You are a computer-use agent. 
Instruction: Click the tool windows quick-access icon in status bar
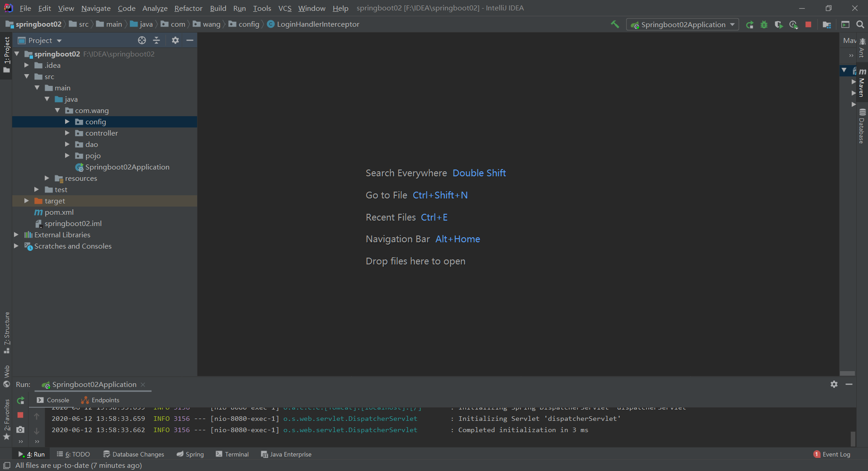pyautogui.click(x=7, y=466)
